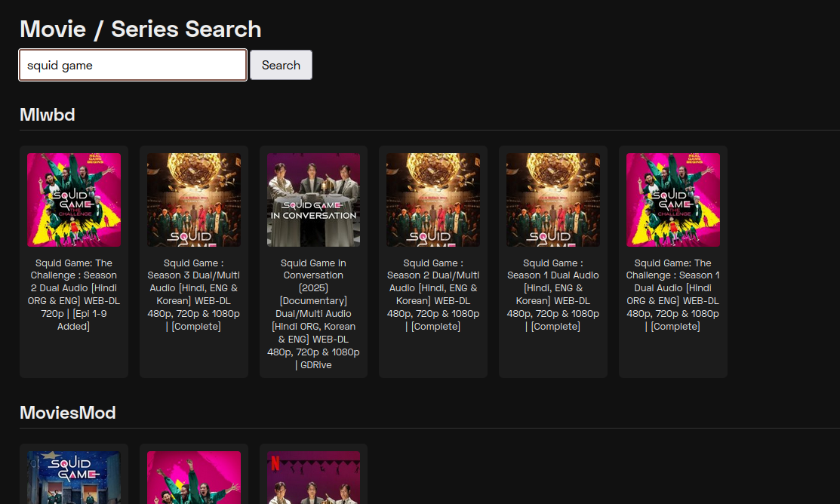840x504 pixels.
Task: Click the title 'Squid Game : Season 2 Dual/Multi Audio'
Action: (x=433, y=294)
